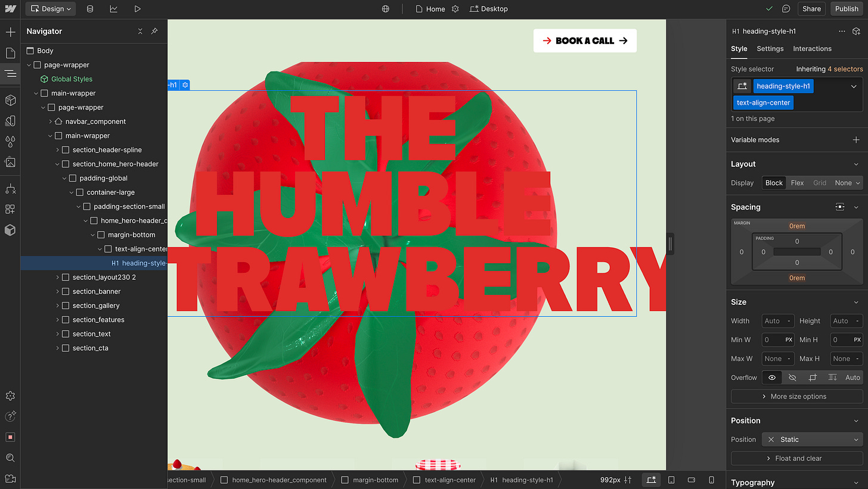Click the globe locale icon
Viewport: 868px width, 489px height.
pyautogui.click(x=386, y=9)
